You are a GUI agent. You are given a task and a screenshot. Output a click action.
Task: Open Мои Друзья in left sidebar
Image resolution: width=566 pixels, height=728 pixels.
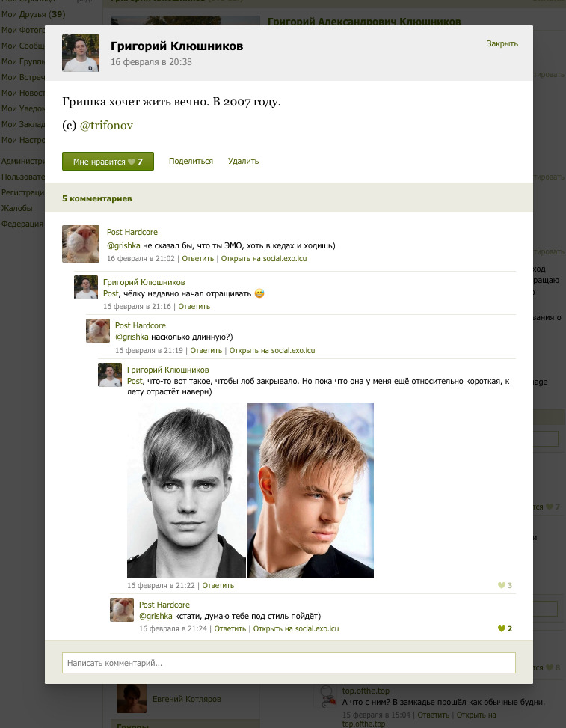32,14
